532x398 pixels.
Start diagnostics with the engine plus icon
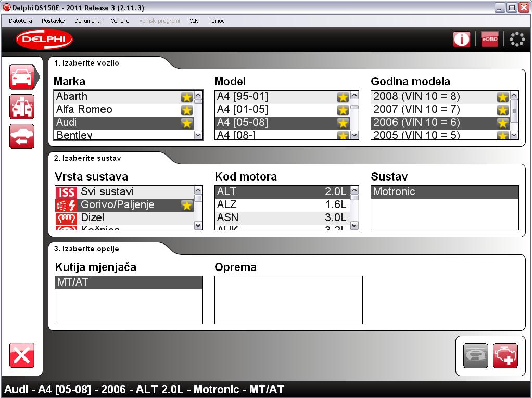[x=505, y=356]
